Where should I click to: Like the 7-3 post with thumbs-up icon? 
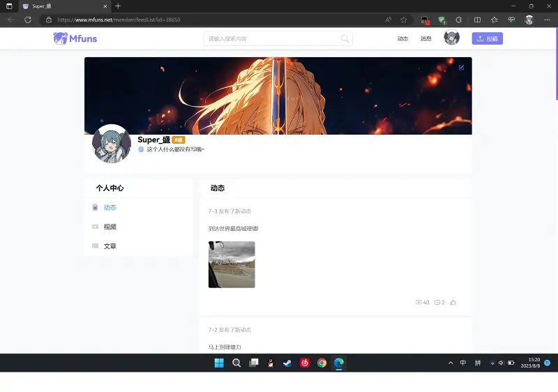point(453,302)
